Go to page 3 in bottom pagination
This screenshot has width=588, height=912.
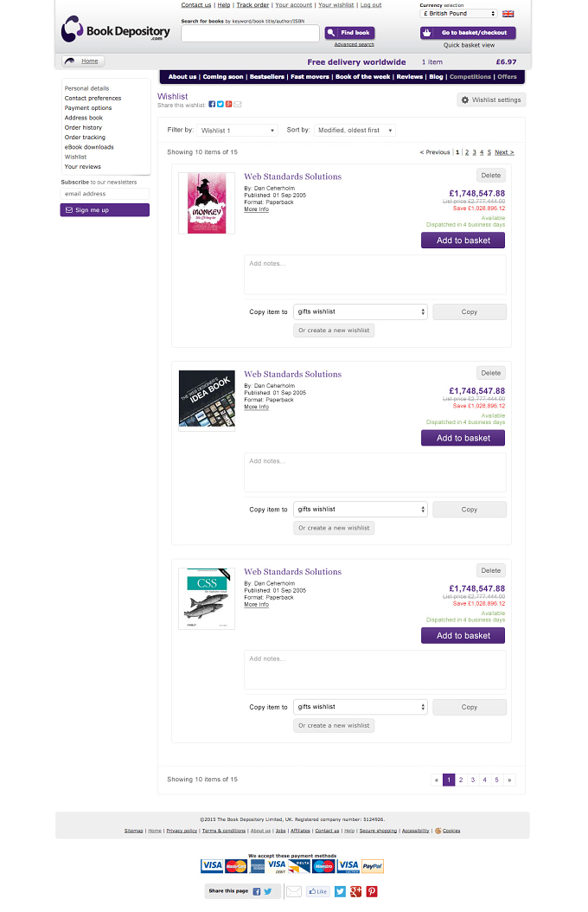click(473, 780)
